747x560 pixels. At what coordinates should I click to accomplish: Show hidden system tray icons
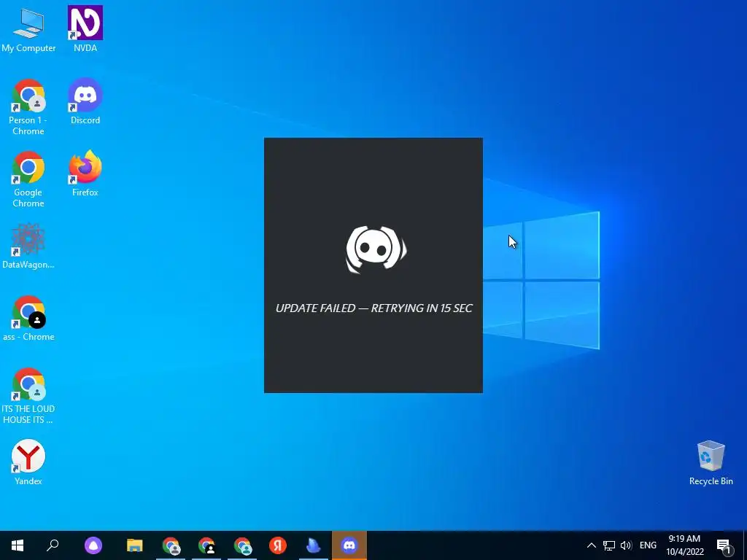coord(591,545)
